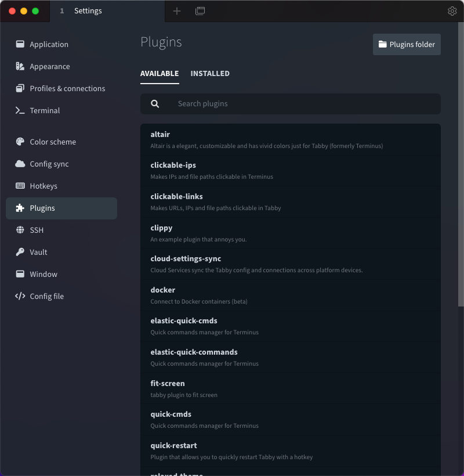This screenshot has width=464, height=476.
Task: Select the docker plugin entry
Action: 290,295
